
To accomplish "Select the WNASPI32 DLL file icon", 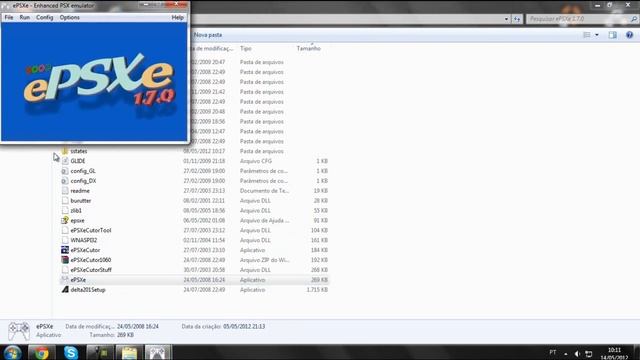I will tap(65, 240).
